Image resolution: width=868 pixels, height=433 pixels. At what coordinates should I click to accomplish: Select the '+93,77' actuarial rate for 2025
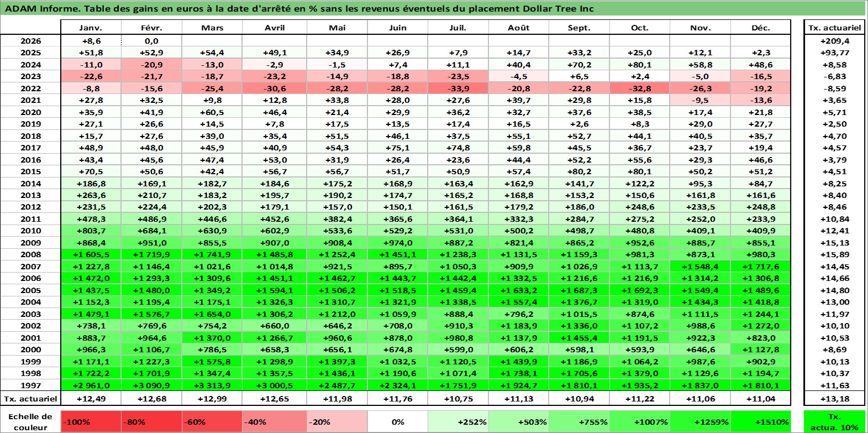click(x=834, y=53)
